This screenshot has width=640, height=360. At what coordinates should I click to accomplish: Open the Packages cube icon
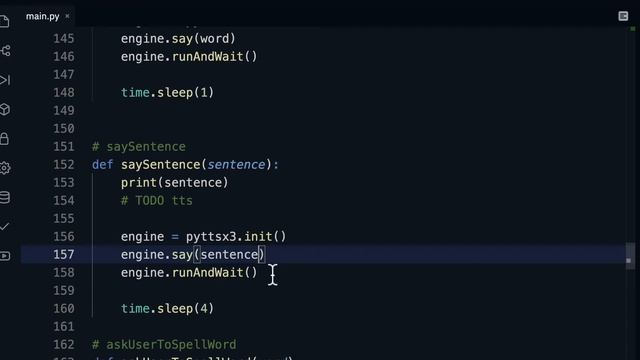5,109
